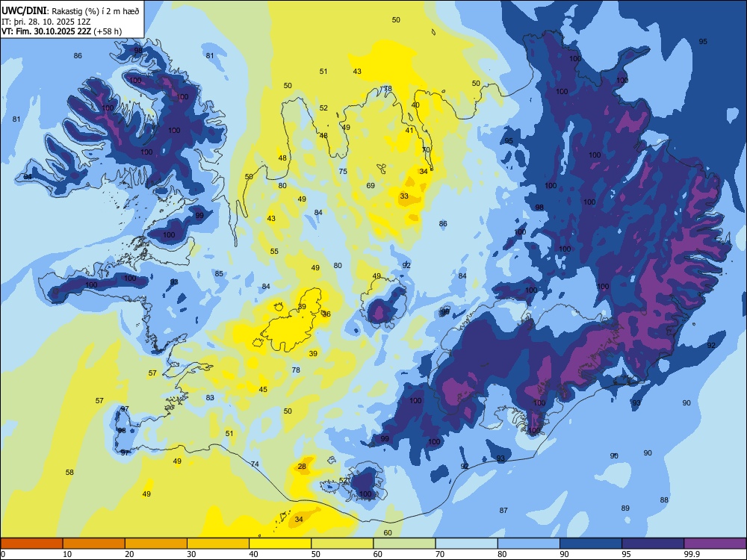Click the yellow-green 50–60 legend swatch
Image resolution: width=747 pixels, height=560 pixels.
[x=342, y=544]
